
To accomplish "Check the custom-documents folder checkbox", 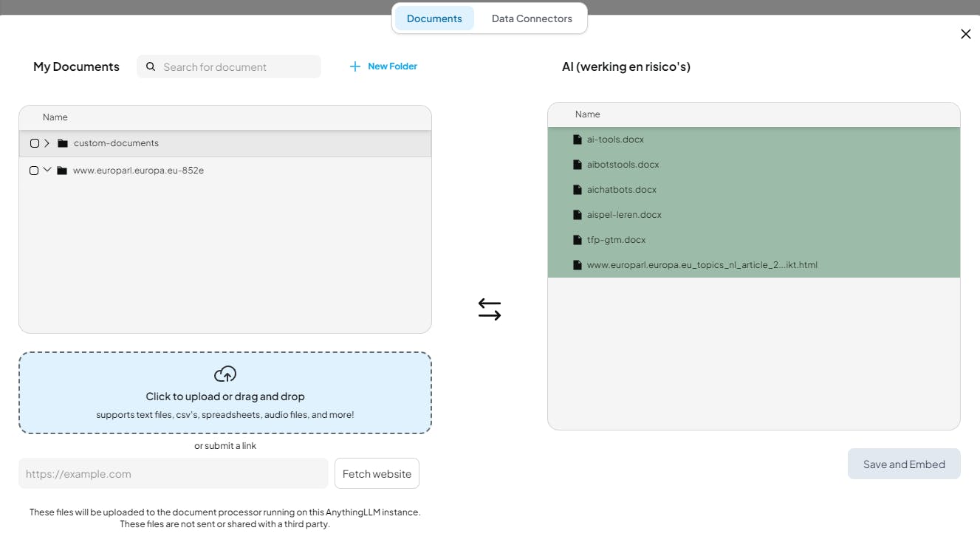I will (35, 143).
